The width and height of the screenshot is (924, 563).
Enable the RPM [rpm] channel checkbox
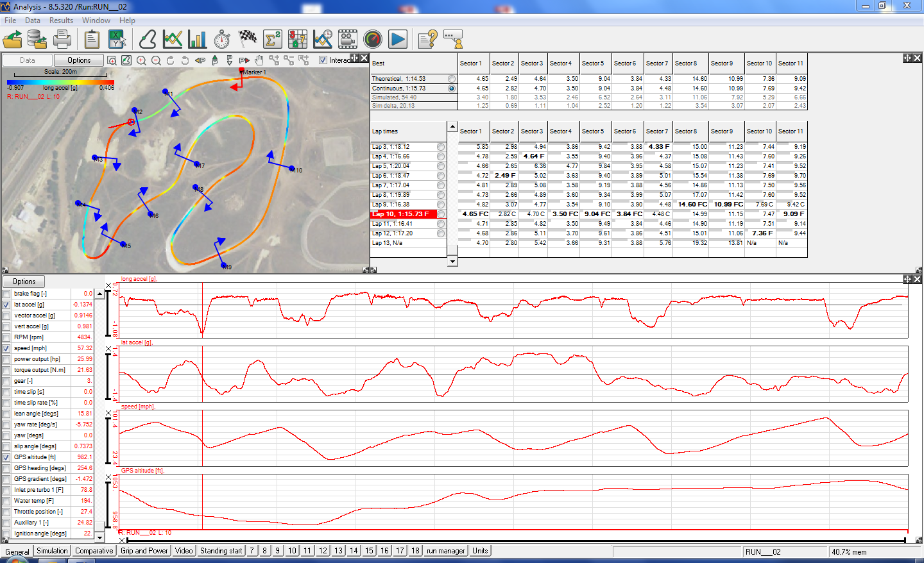click(6, 337)
